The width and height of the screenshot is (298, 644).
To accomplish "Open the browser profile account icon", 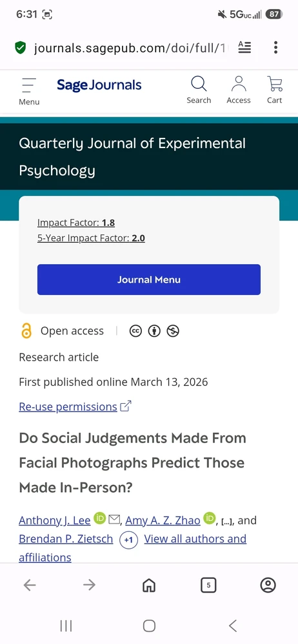I will (268, 585).
